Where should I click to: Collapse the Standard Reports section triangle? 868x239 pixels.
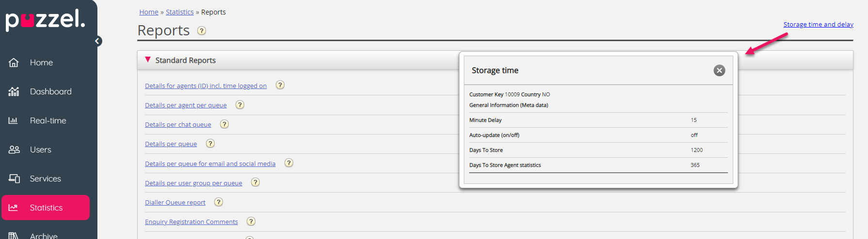pyautogui.click(x=148, y=60)
